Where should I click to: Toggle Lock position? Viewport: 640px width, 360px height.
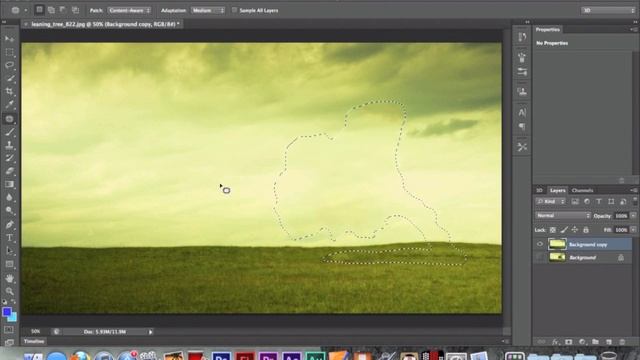[575, 230]
